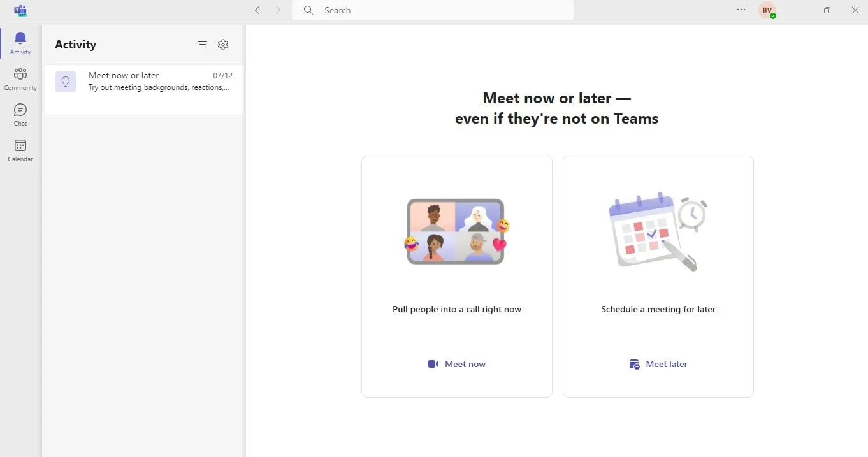This screenshot has width=868, height=457.
Task: Click 'Pull people into a call right now' text
Action: pos(457,309)
